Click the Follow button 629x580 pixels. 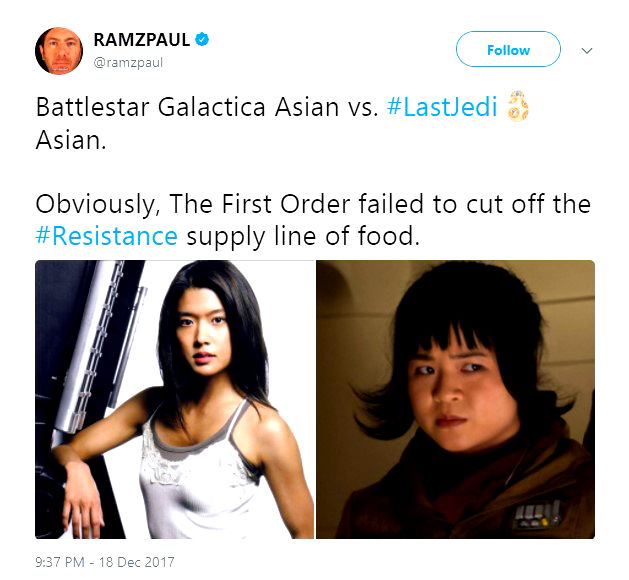tap(508, 49)
